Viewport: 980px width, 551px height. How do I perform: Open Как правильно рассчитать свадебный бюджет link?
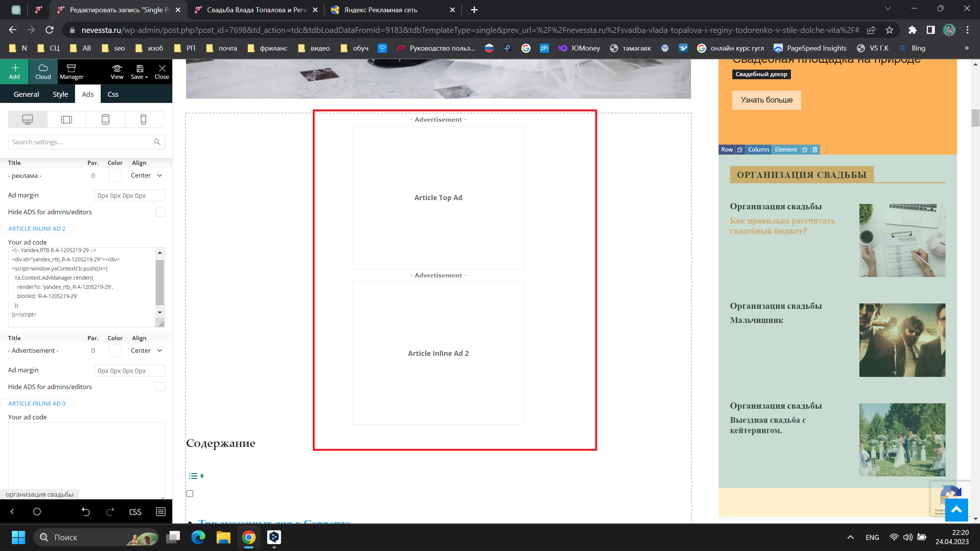click(x=782, y=226)
